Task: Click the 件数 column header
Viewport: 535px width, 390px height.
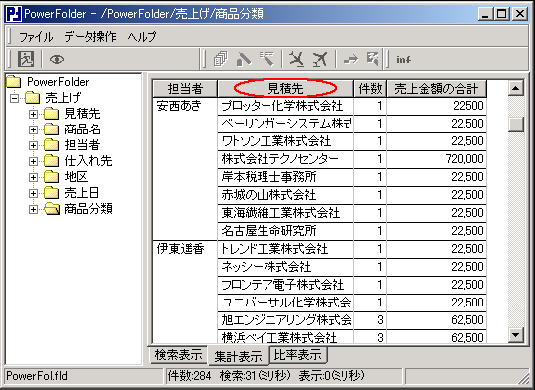Action: (370, 89)
